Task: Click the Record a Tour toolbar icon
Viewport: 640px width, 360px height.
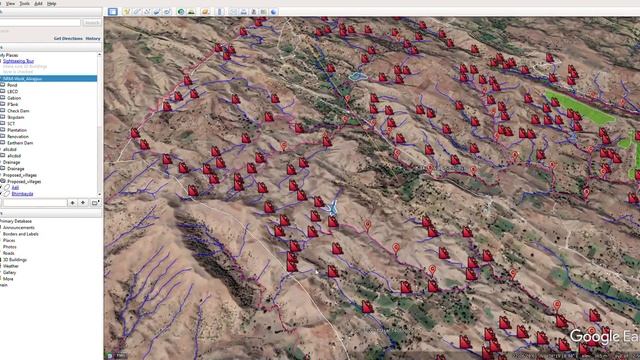Action: coord(167,11)
